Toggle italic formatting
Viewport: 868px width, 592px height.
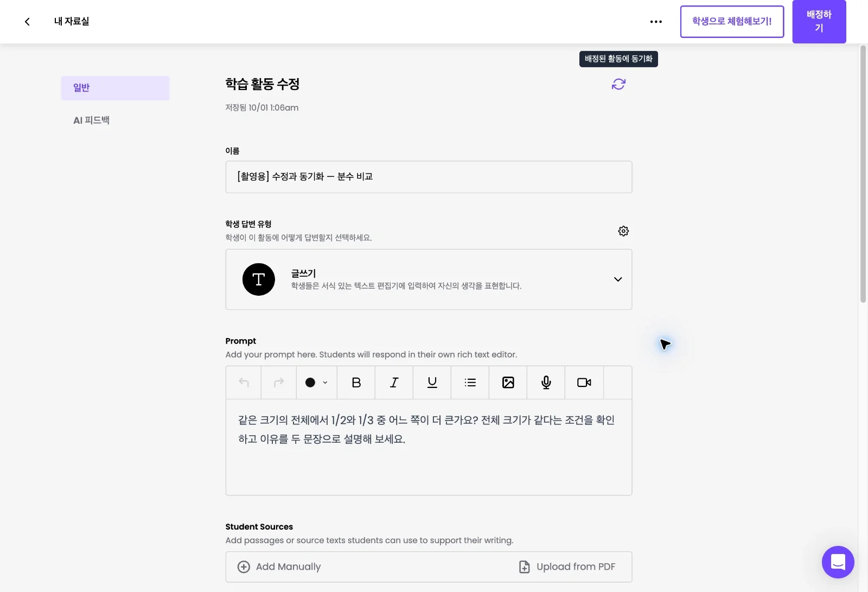(394, 383)
